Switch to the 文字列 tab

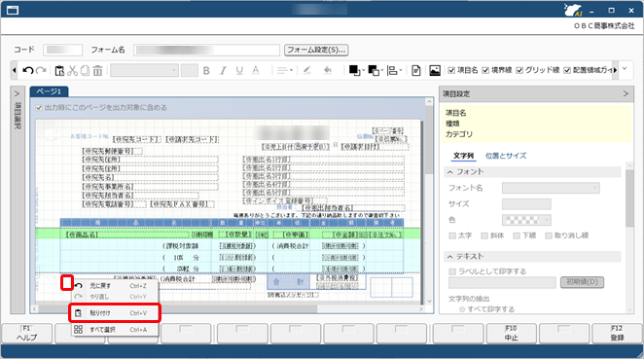tap(464, 156)
